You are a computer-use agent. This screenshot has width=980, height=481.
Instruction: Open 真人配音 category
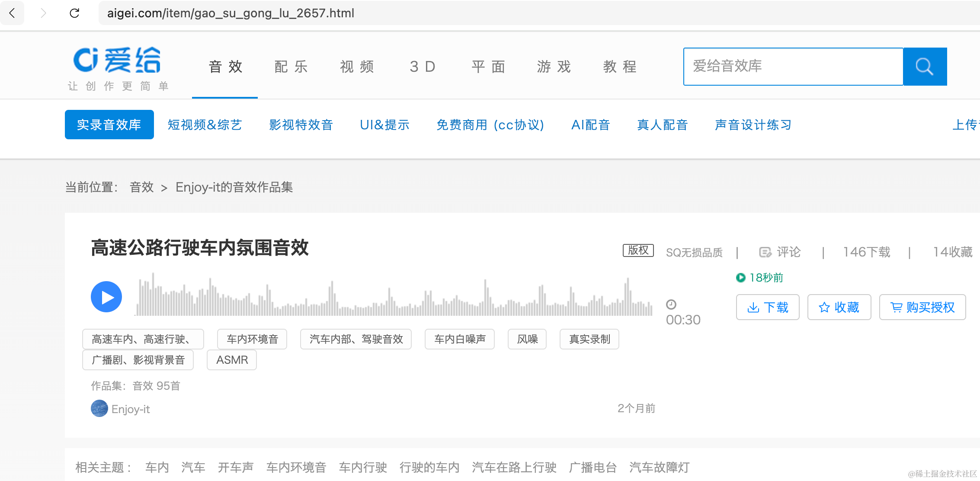[663, 125]
